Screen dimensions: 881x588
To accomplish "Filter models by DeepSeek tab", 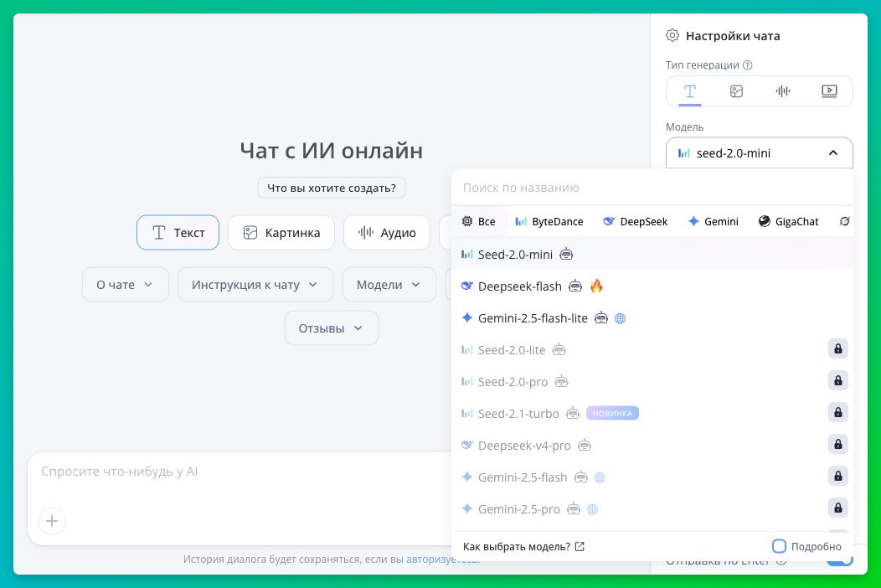I will [x=636, y=221].
